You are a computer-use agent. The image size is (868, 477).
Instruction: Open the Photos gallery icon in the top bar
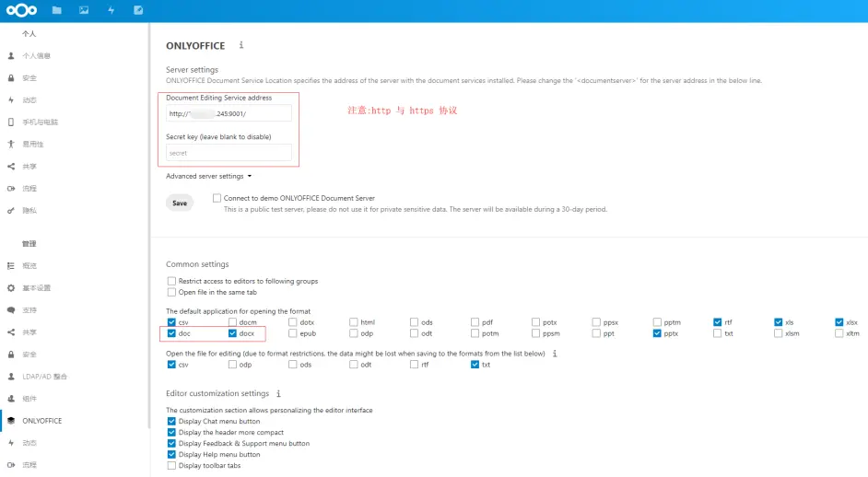click(x=84, y=10)
